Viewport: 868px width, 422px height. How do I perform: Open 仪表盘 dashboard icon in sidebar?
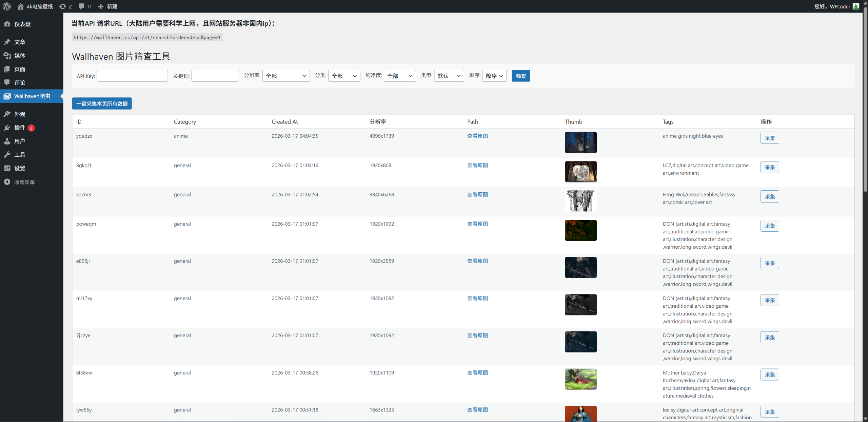click(x=7, y=24)
